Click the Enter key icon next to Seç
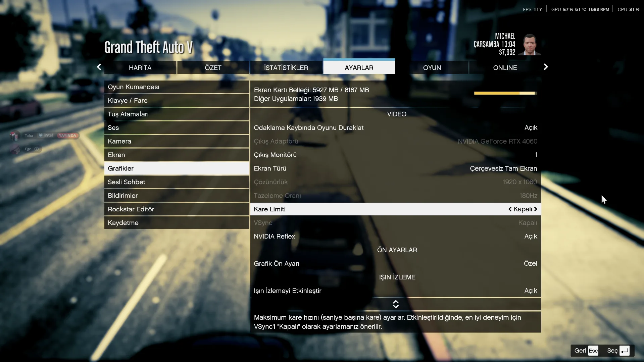 tap(625, 351)
